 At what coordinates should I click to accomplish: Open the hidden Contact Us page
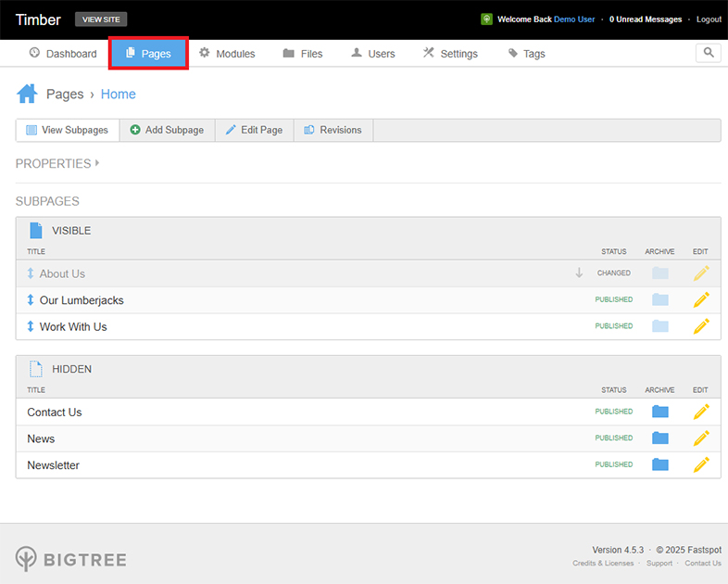(55, 413)
